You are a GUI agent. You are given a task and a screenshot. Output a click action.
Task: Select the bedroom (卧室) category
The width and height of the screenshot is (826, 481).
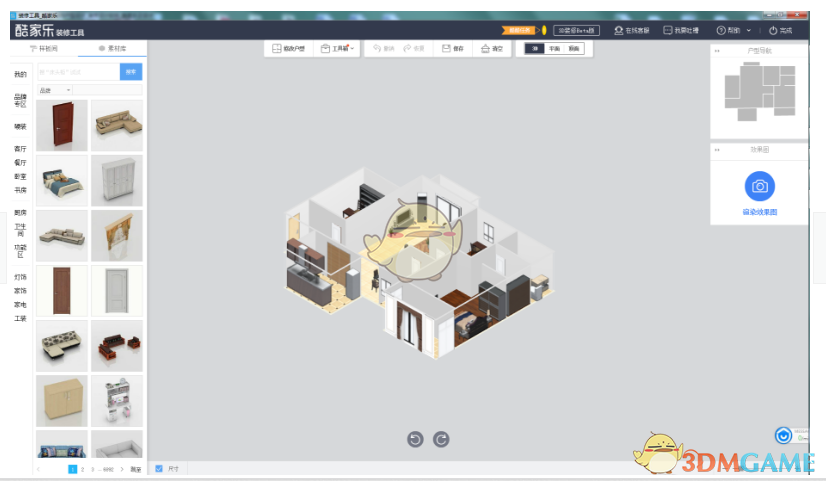click(x=20, y=176)
